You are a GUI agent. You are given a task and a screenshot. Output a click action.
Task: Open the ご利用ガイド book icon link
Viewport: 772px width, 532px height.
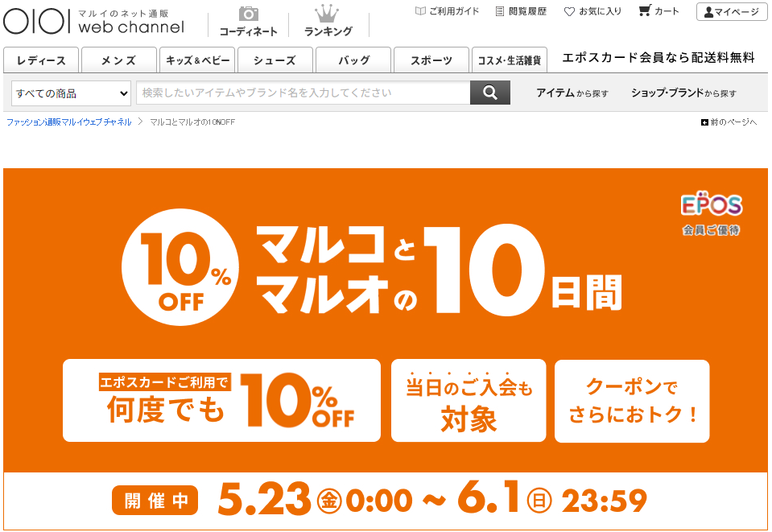pyautogui.click(x=447, y=11)
